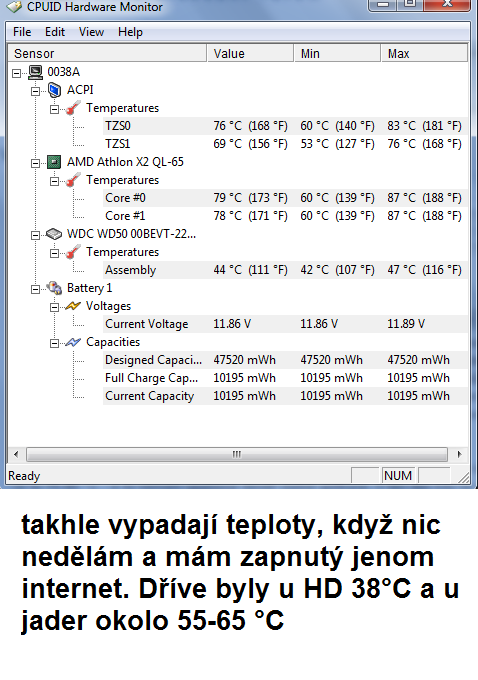Screen dimensions: 478x680
Task: Select the AMD Athlon X2 QL-65 label
Action: (125, 162)
